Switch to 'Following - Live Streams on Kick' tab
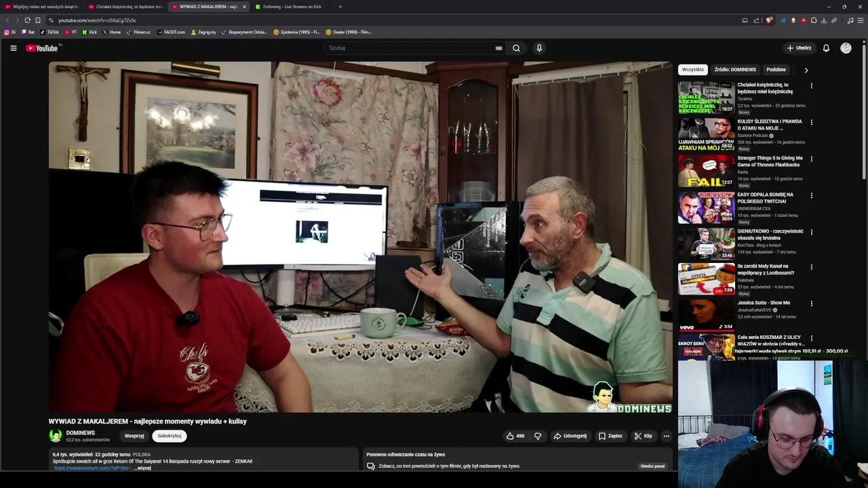 292,7
